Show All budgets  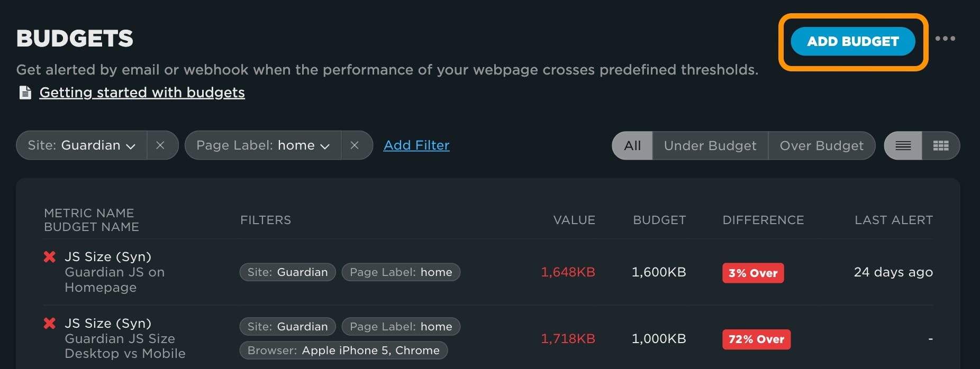tap(632, 145)
